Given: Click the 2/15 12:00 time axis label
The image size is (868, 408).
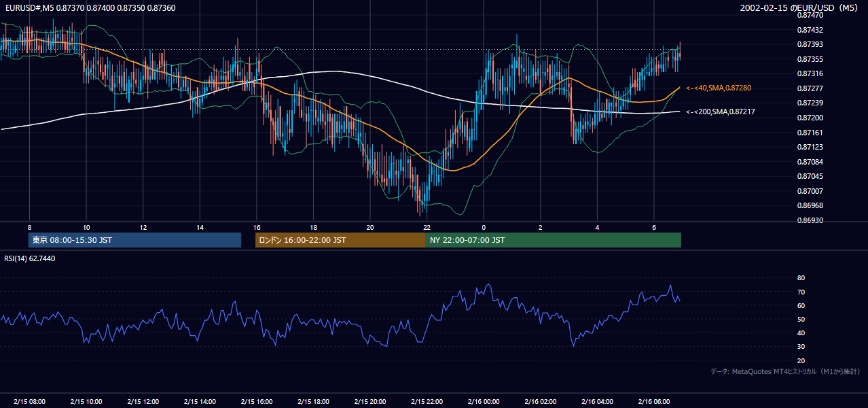Looking at the screenshot, I should pyautogui.click(x=143, y=402).
